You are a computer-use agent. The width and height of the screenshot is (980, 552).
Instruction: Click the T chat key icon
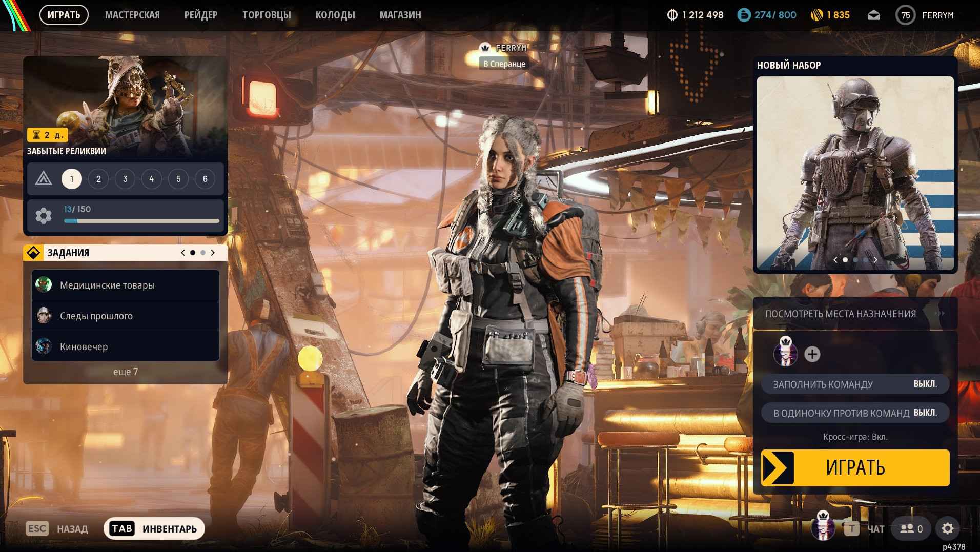click(851, 528)
